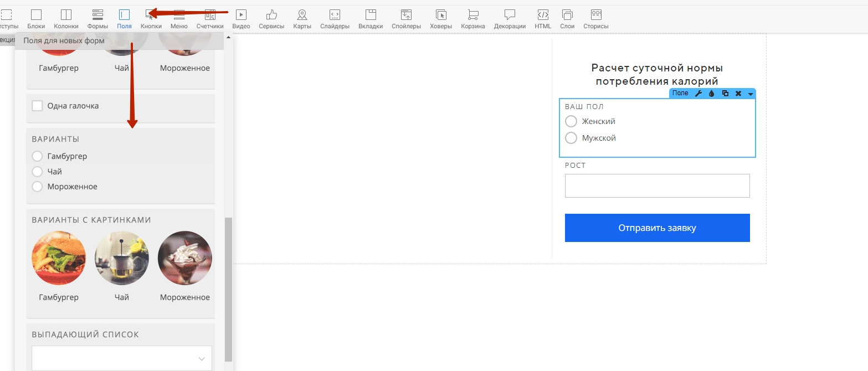This screenshot has height=371, width=868.
Task: Click the Отправить заявку button
Action: [x=657, y=228]
